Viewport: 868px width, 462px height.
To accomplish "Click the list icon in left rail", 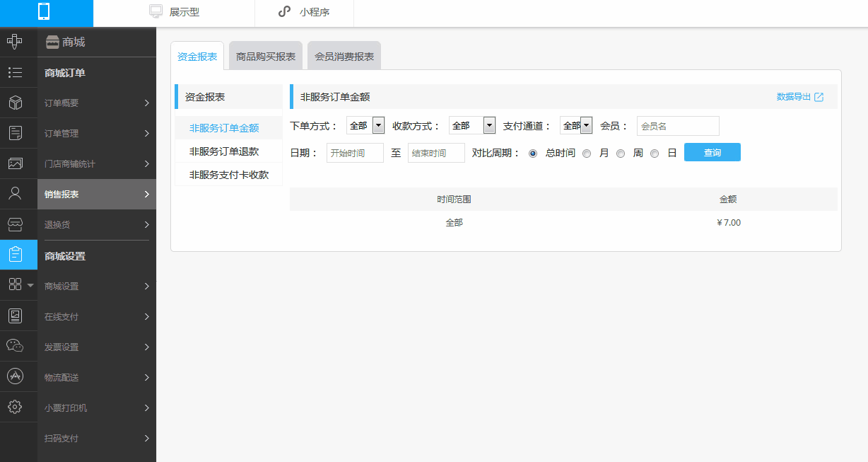I will (x=15, y=72).
